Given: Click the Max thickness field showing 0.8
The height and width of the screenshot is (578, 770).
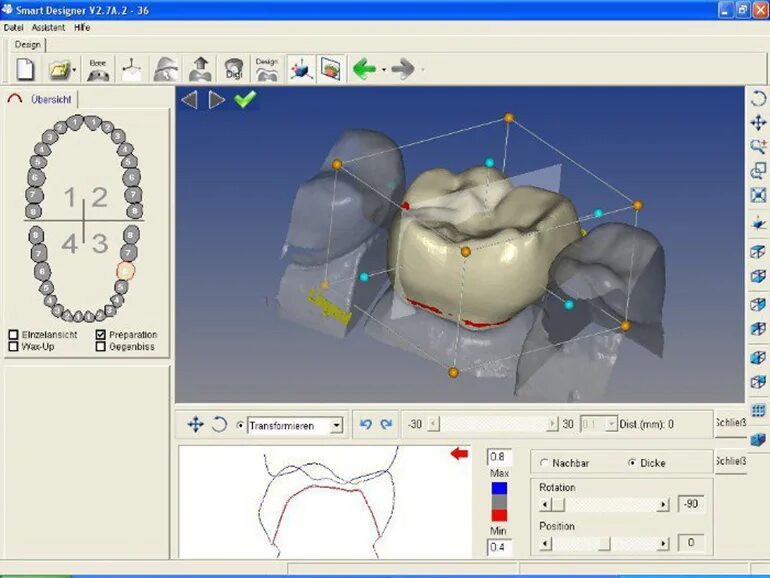Looking at the screenshot, I should click(499, 457).
